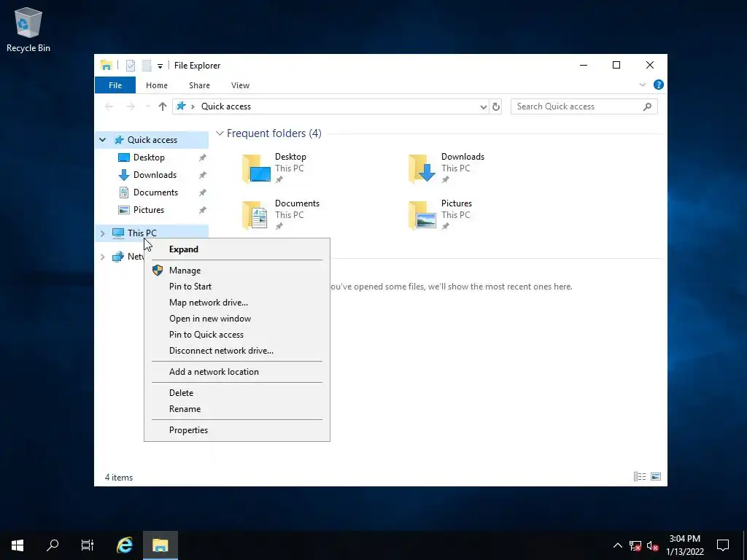The height and width of the screenshot is (560, 747).
Task: Open Customize Quick Access Toolbar dropdown arrow
Action: tap(160, 66)
